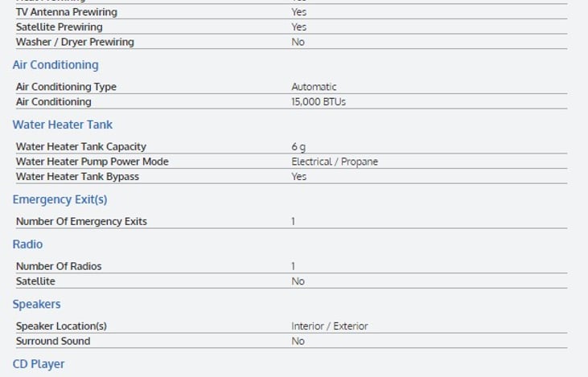The image size is (588, 377).
Task: Click the Air Conditioning section heading
Action: pos(56,65)
